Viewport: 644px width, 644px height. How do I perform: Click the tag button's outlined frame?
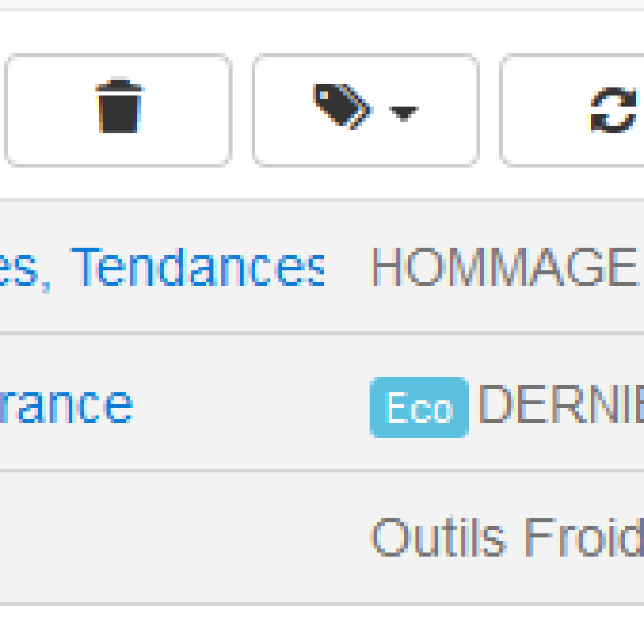coord(365,110)
